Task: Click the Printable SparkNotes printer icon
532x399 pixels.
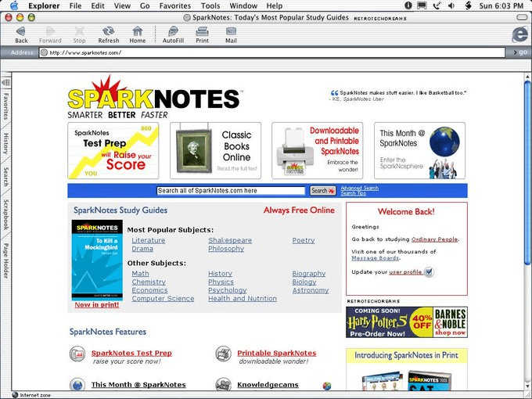Action: [223, 354]
